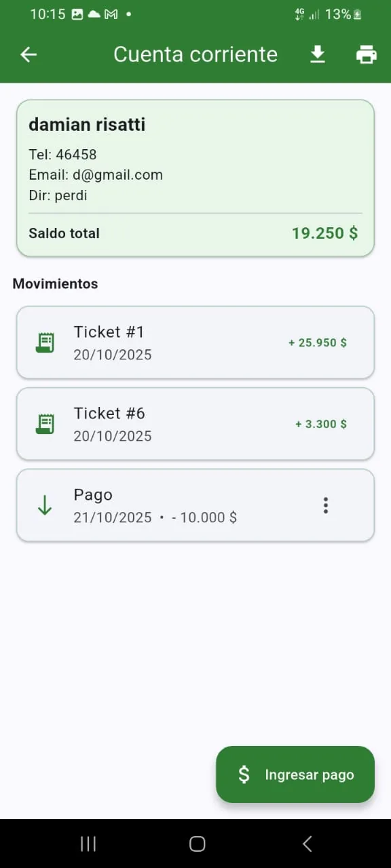This screenshot has height=868, width=391.
Task: Tap the dollar icon inside Ingresar pago button
Action: 245,774
